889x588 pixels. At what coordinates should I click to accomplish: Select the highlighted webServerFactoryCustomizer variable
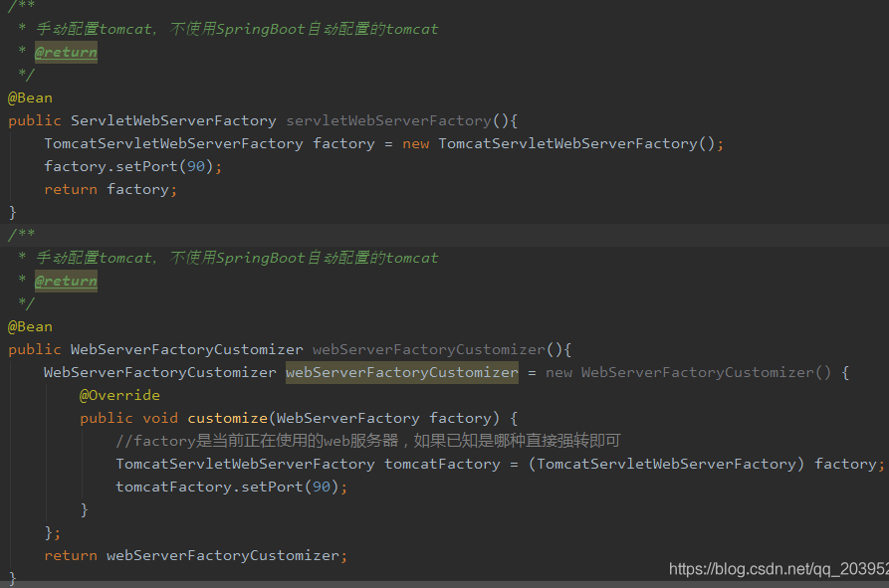[x=402, y=372]
